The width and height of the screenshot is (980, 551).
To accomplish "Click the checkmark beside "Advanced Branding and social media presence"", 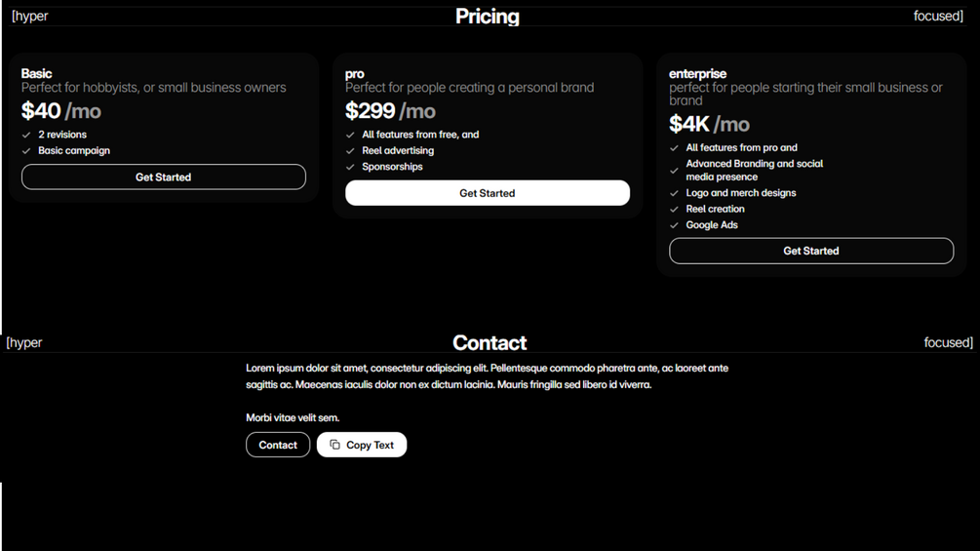I will (x=674, y=171).
